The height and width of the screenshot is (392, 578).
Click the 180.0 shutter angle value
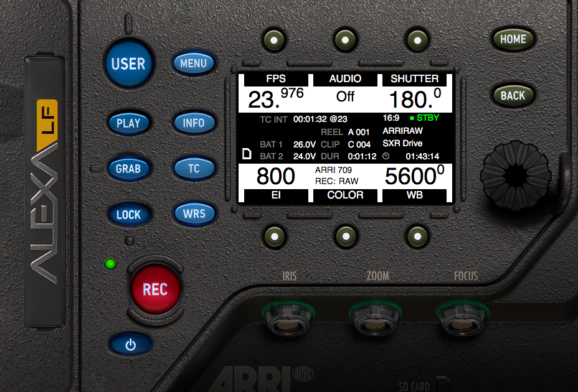point(415,98)
